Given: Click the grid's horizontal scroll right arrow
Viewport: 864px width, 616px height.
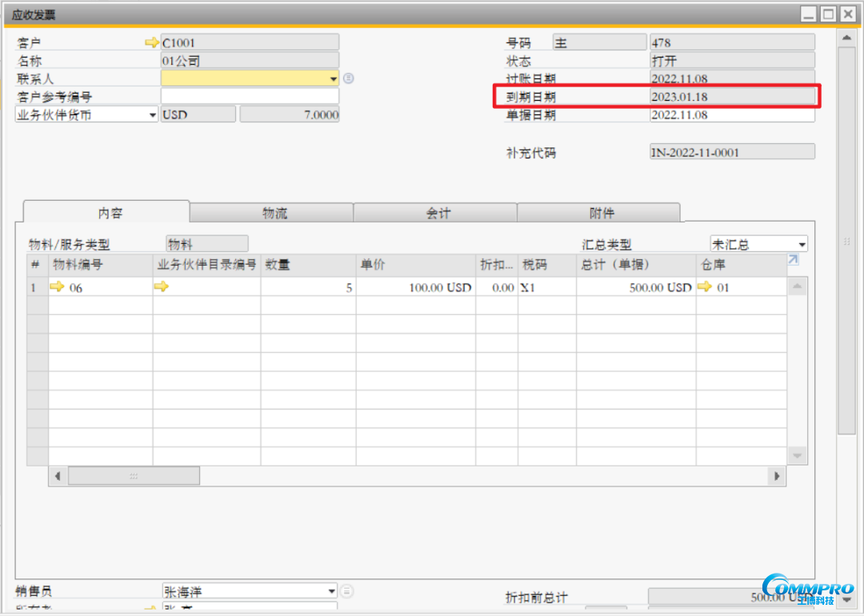Looking at the screenshot, I should point(776,476).
